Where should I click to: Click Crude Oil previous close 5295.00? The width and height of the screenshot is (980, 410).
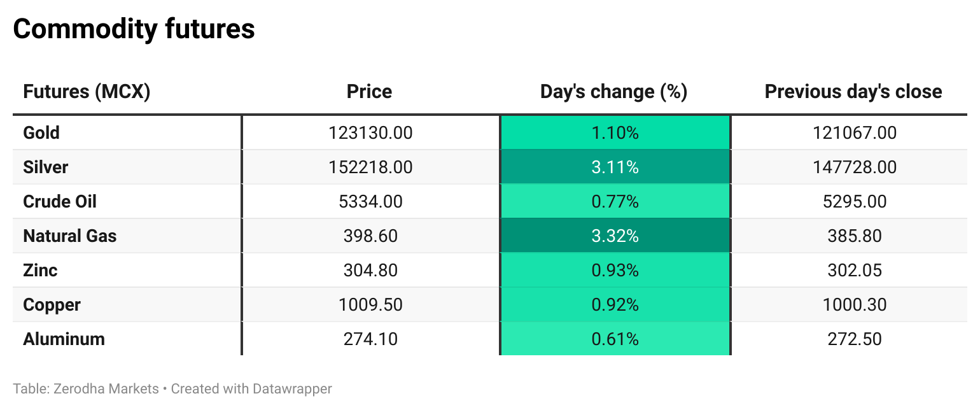click(x=855, y=202)
